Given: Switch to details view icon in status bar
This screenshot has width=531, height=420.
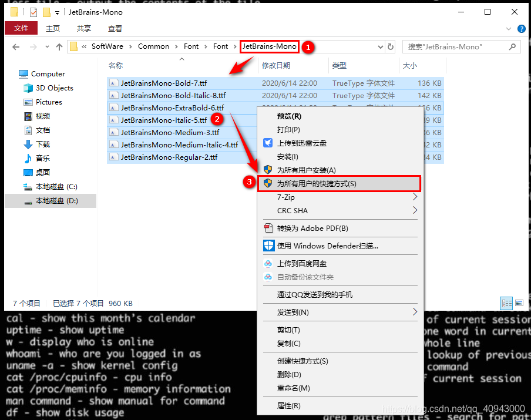Looking at the screenshot, I should (x=506, y=303).
